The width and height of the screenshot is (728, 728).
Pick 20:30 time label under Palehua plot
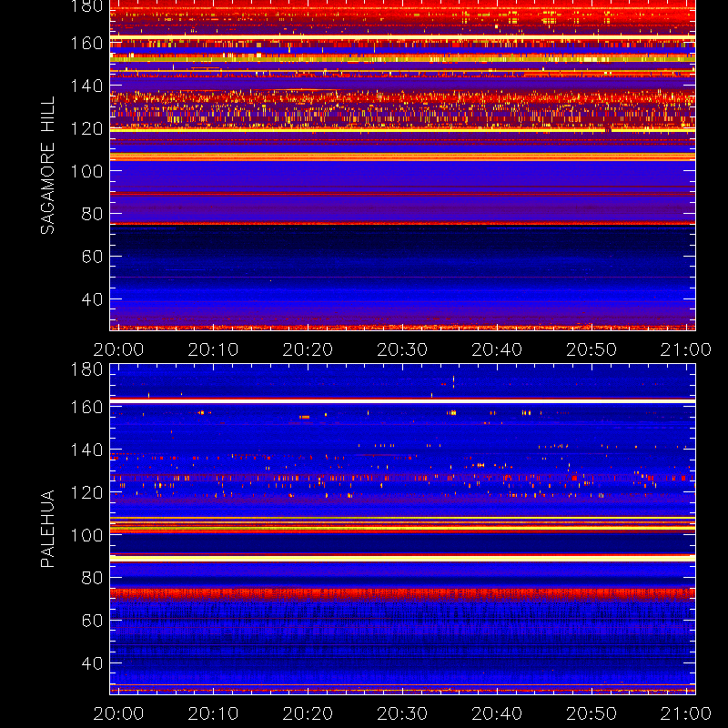click(x=402, y=713)
